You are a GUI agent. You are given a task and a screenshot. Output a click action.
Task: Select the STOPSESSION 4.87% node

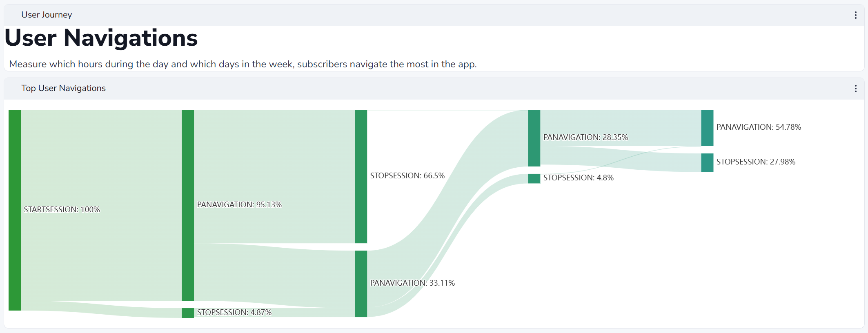(x=188, y=313)
